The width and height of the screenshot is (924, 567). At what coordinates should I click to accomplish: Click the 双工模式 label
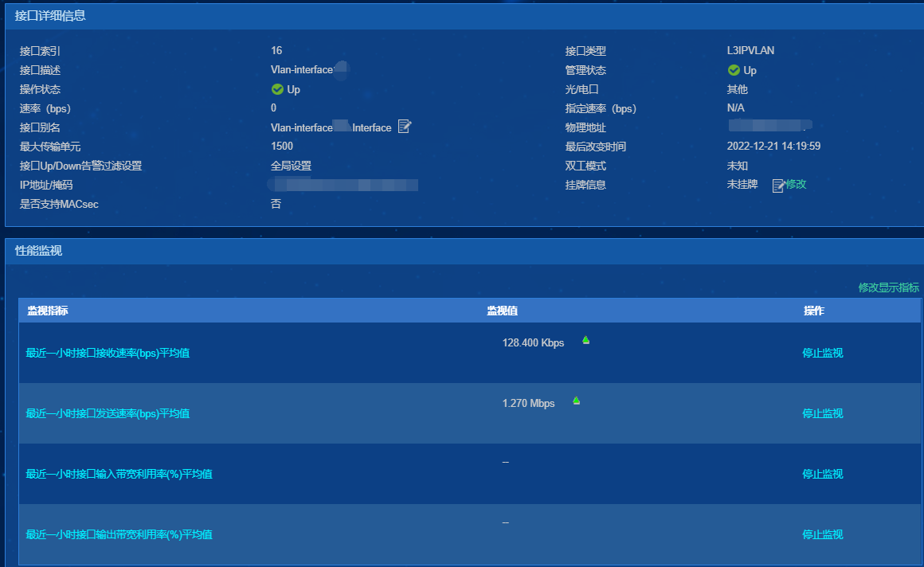(585, 166)
